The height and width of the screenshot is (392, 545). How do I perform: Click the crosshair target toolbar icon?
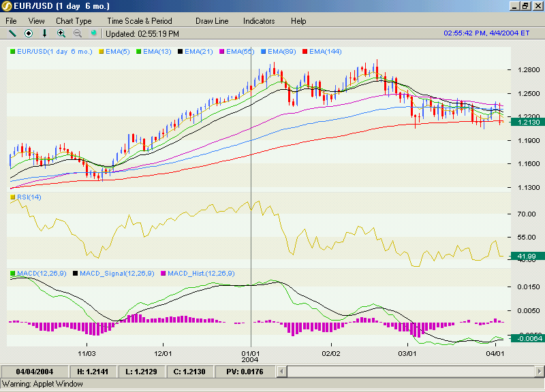coord(29,33)
